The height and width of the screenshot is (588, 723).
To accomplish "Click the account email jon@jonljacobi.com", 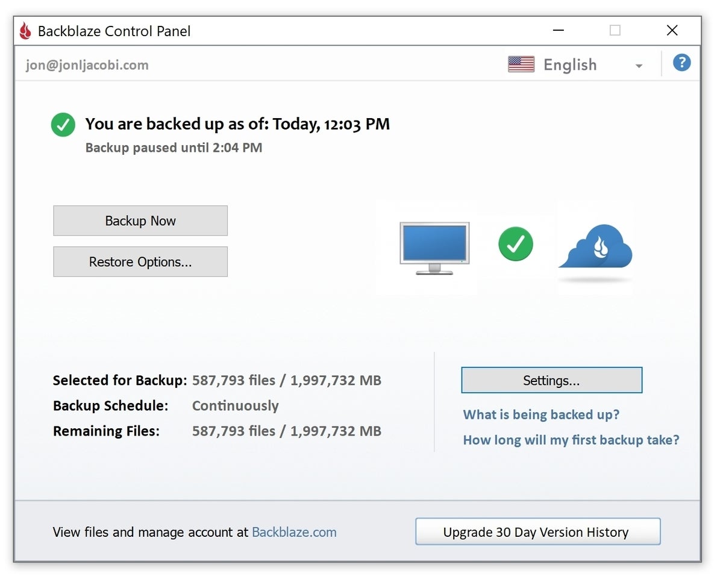I will 87,65.
